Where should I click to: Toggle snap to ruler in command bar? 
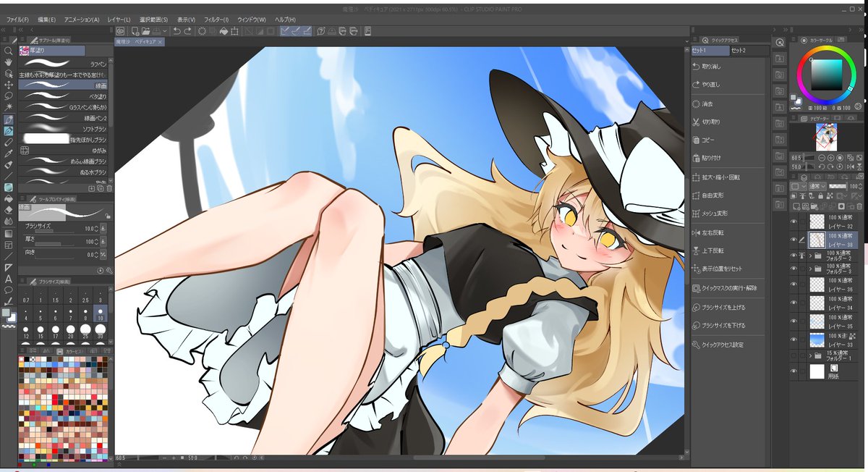[285, 31]
